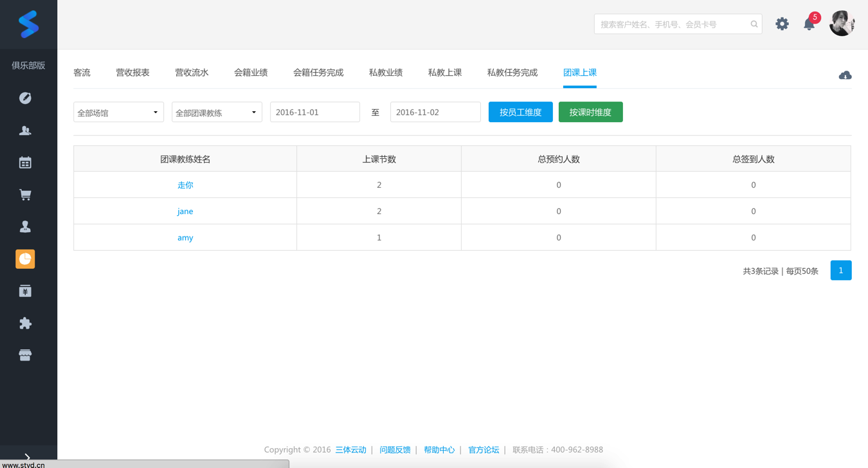Click start date field 2016-11-01
Screen dimensions: 868x468
(x=315, y=112)
